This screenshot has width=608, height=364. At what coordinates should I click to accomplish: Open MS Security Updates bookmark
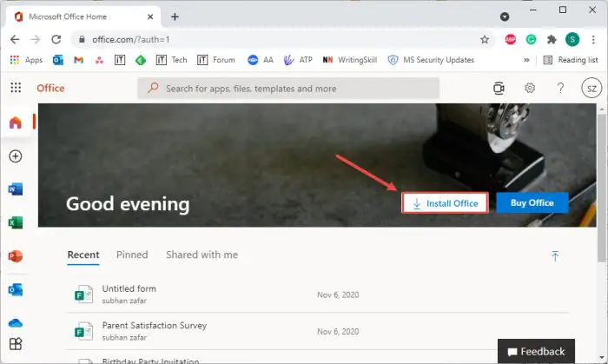tap(431, 60)
